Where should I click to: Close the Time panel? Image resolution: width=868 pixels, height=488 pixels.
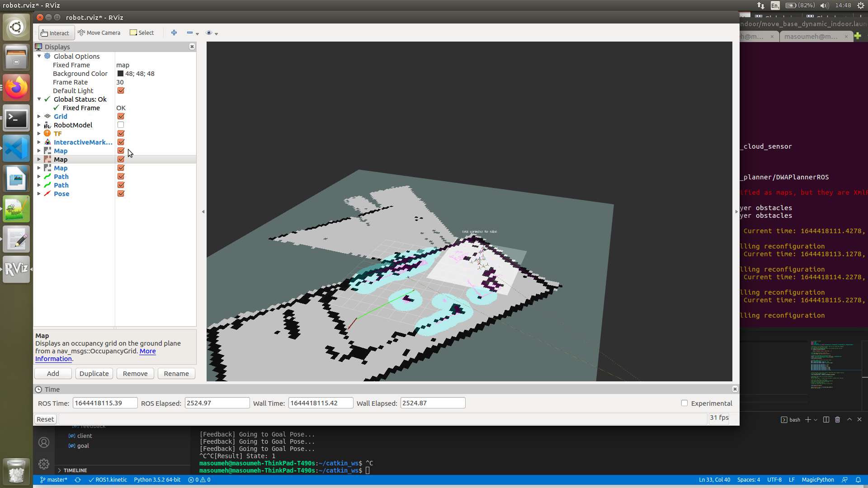[x=735, y=389]
